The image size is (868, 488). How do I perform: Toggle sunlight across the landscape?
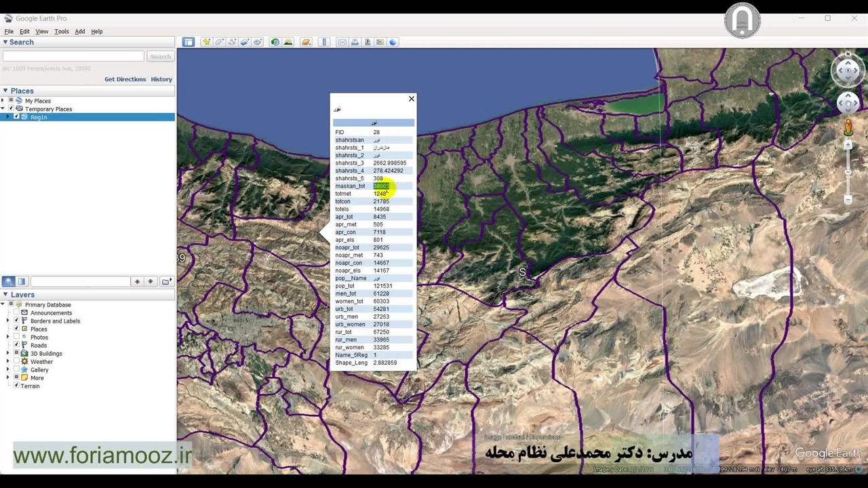pyautogui.click(x=288, y=42)
